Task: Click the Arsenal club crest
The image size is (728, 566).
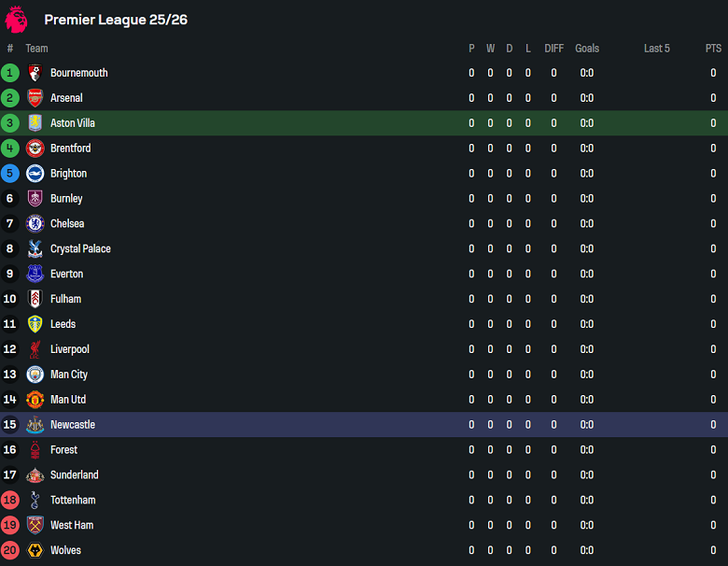Action: [x=35, y=98]
